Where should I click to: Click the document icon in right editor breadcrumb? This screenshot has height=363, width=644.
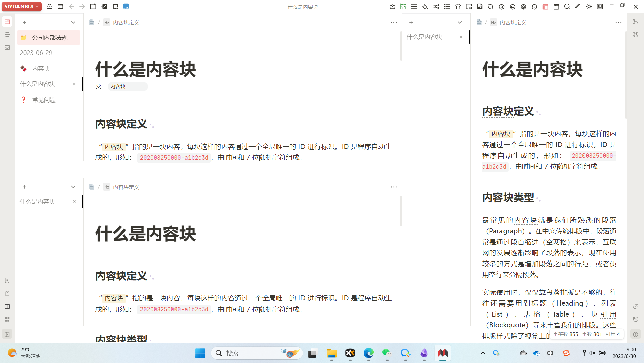point(479,23)
